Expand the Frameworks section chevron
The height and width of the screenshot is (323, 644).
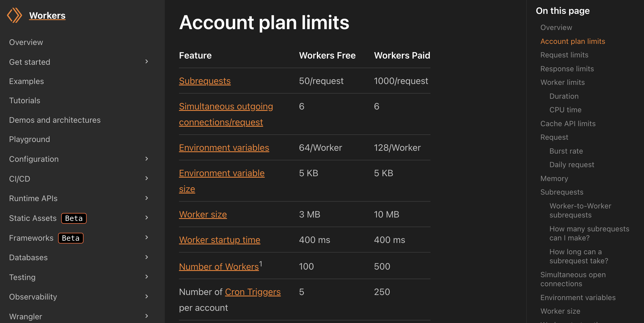click(146, 238)
